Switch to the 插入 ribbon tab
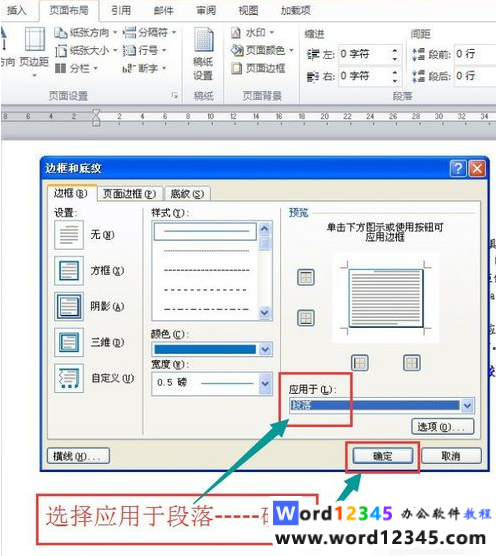Screen dimensions: 496x556 coord(17,11)
